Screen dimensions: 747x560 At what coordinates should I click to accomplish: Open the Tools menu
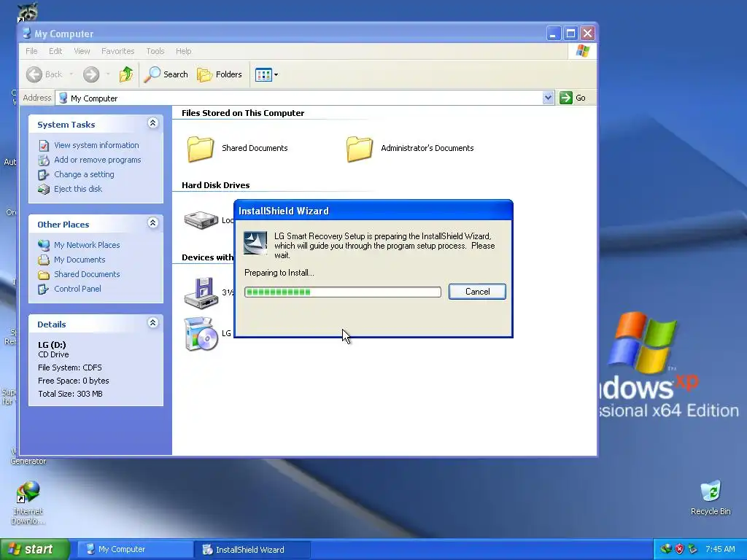click(155, 51)
